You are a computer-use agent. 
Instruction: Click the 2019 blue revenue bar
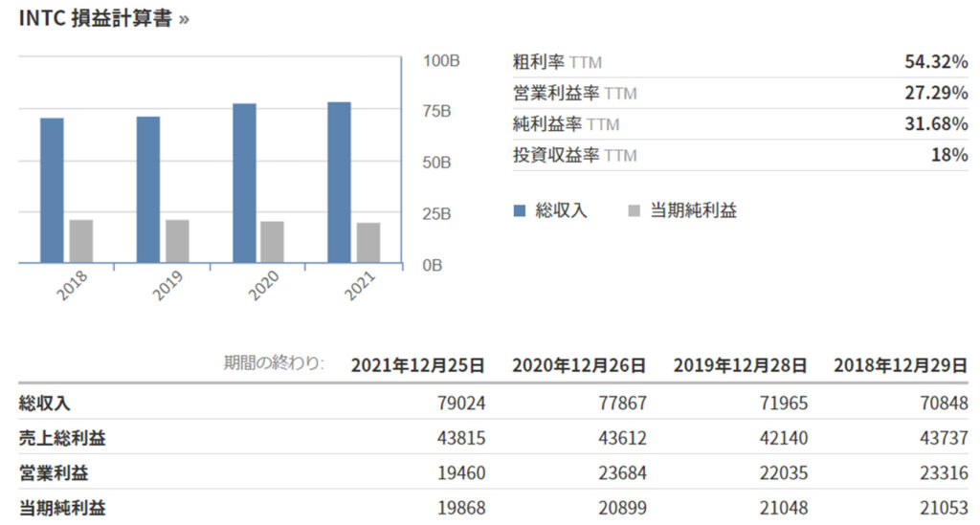[x=148, y=189]
